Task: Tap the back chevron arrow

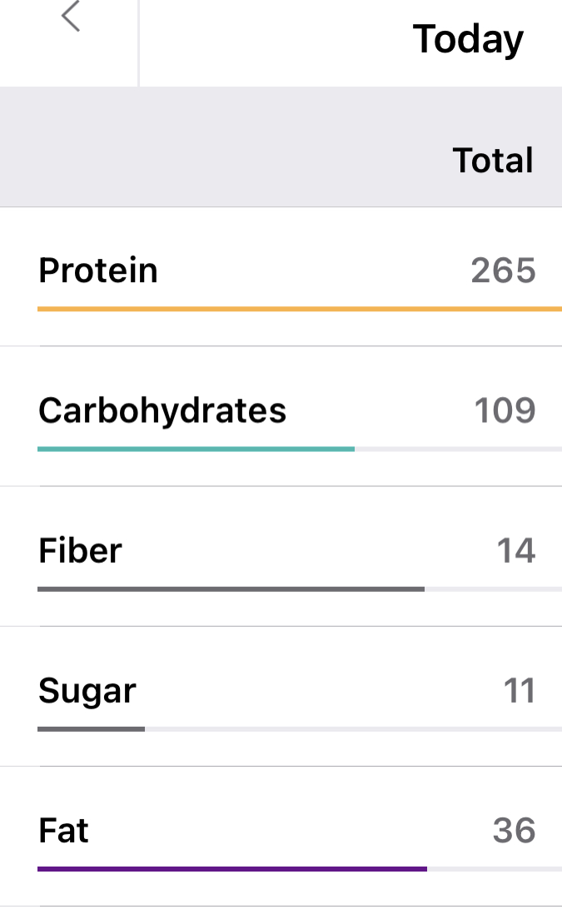Action: 71,17
